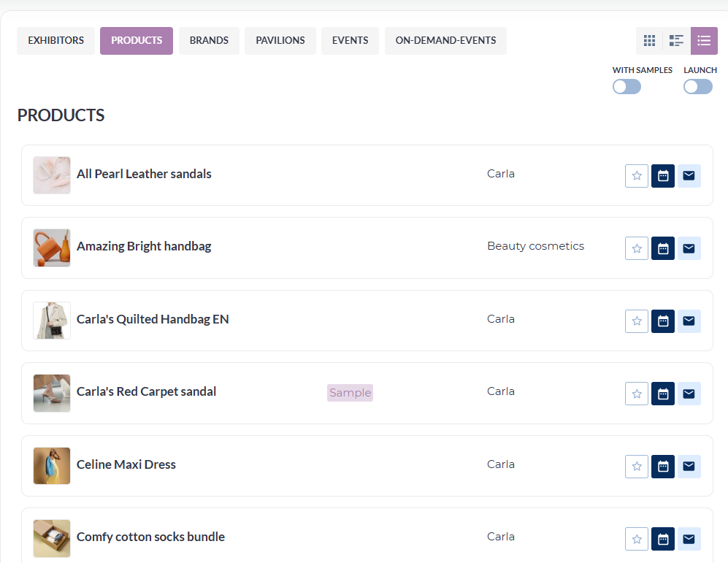Click mail icon for Amazing Bright handbag
The width and height of the screenshot is (728, 563).
(689, 248)
